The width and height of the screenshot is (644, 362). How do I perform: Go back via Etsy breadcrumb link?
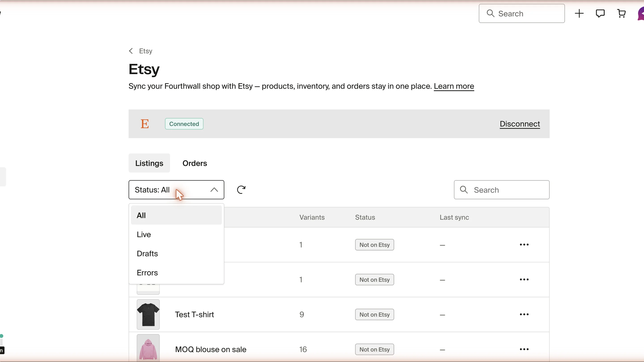click(x=146, y=51)
